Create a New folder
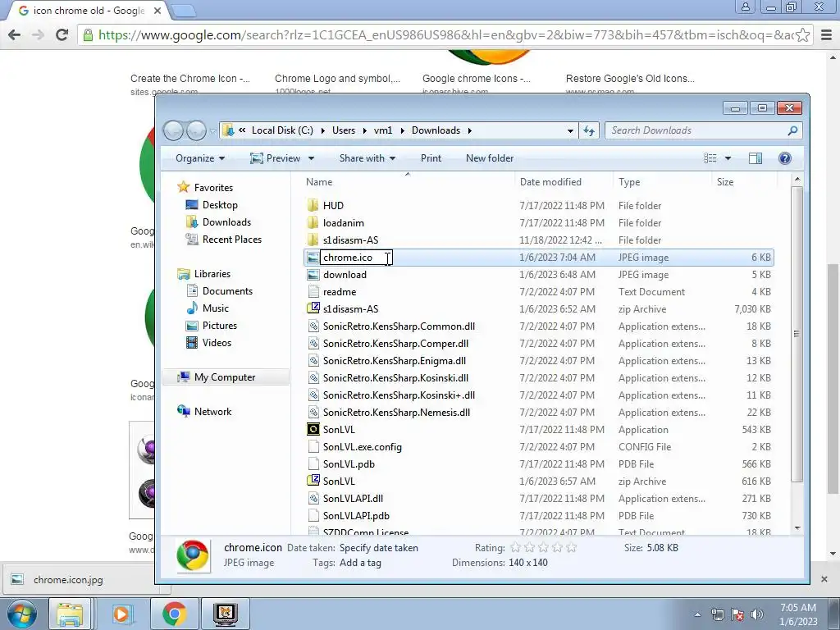840x630 pixels. [x=490, y=158]
